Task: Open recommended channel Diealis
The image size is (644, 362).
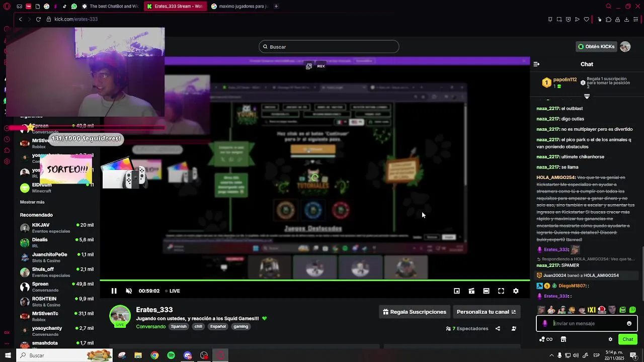Action: click(x=56, y=242)
